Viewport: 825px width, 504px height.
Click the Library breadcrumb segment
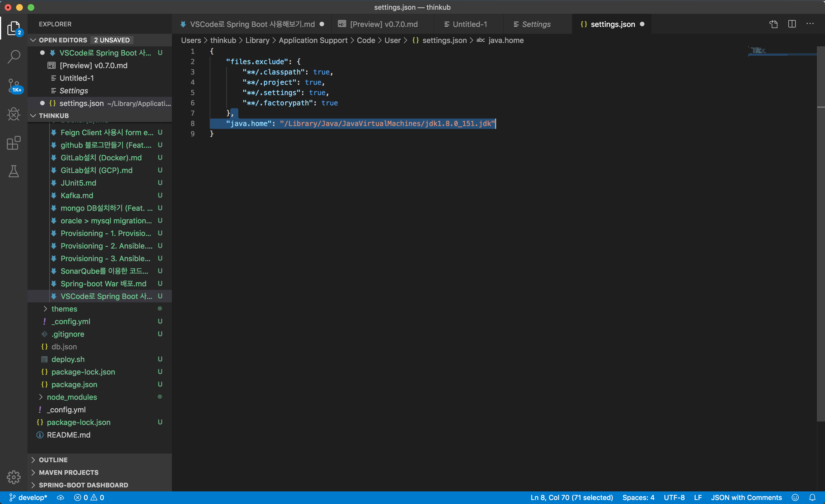(x=257, y=40)
